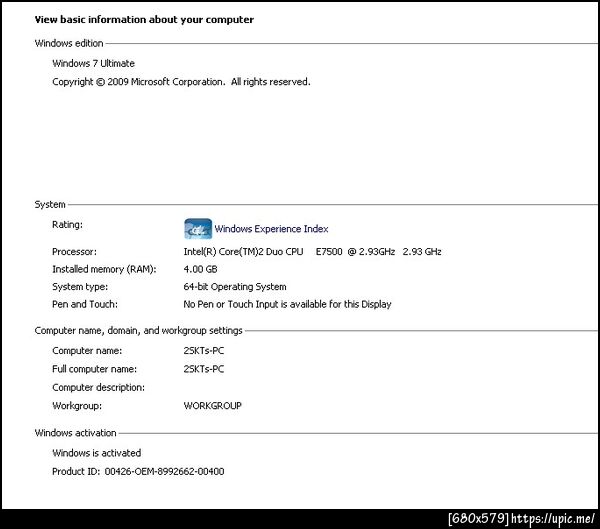Click the '25KTs-PC' value beside Computer name

tap(204, 351)
